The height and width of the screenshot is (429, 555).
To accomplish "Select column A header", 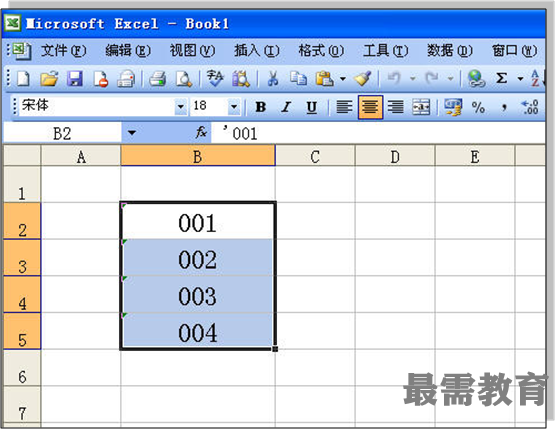I will [x=81, y=156].
